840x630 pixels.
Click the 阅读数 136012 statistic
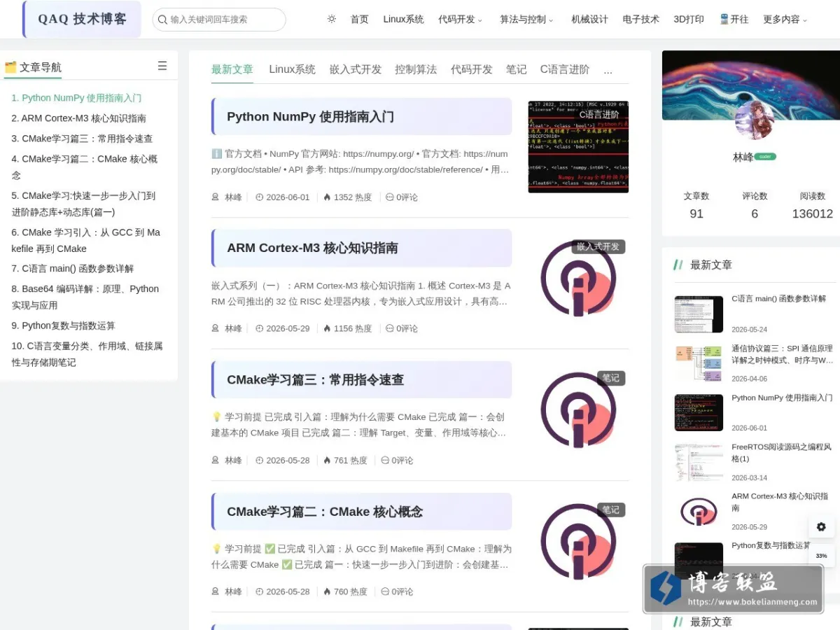pyautogui.click(x=813, y=206)
